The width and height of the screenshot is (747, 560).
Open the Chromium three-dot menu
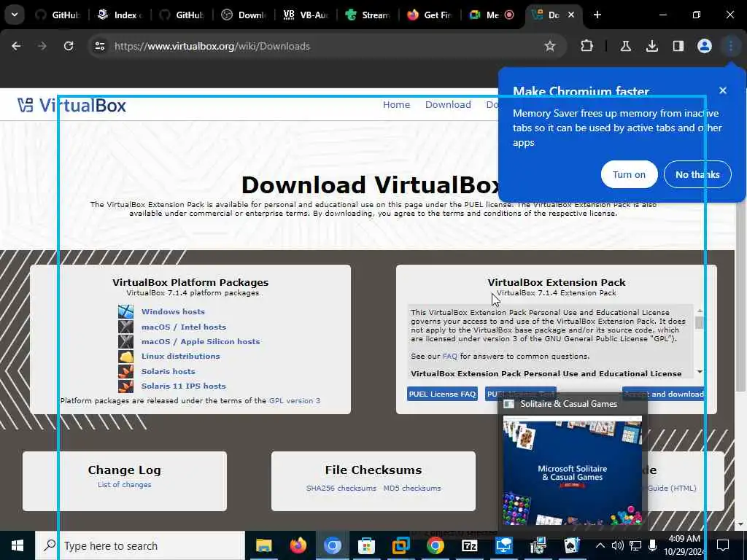click(730, 46)
